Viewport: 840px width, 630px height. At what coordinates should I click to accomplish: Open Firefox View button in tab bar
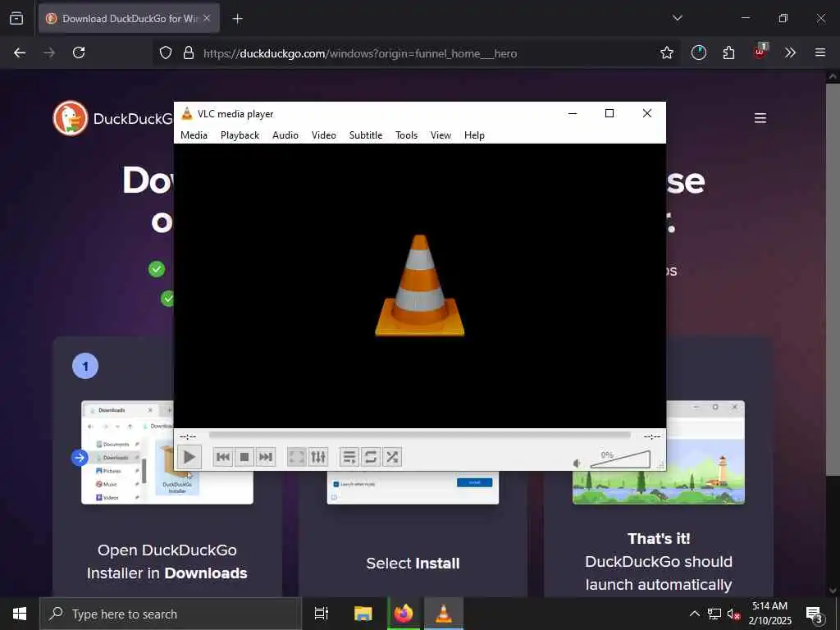[16, 18]
